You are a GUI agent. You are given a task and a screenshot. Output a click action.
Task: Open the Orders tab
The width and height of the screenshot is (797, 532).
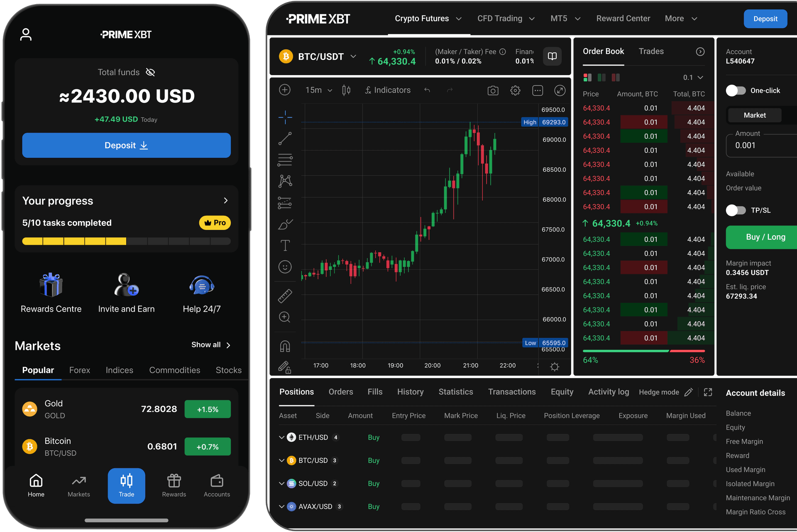coord(341,392)
